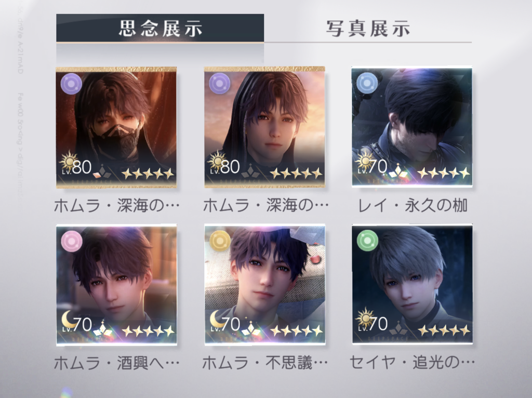This screenshot has width=532, height=398.
Task: Click yellow stellactrum icon on ホムラ・不思議 card
Action: (x=220, y=241)
